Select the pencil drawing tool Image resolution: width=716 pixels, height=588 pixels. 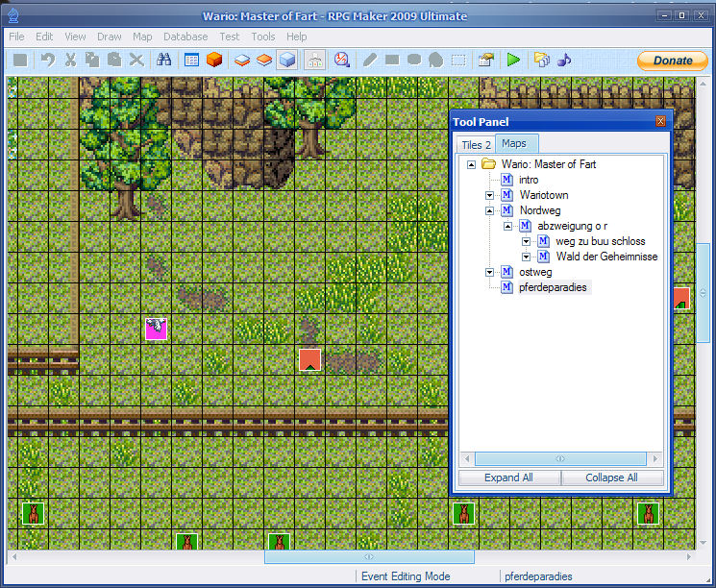(x=370, y=60)
